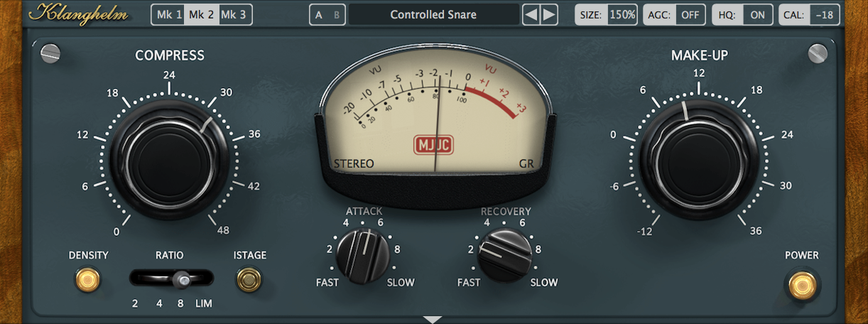Click the 24 mark on the COMPRESS dial
Viewport: 868px width, 324px height.
[x=169, y=75]
